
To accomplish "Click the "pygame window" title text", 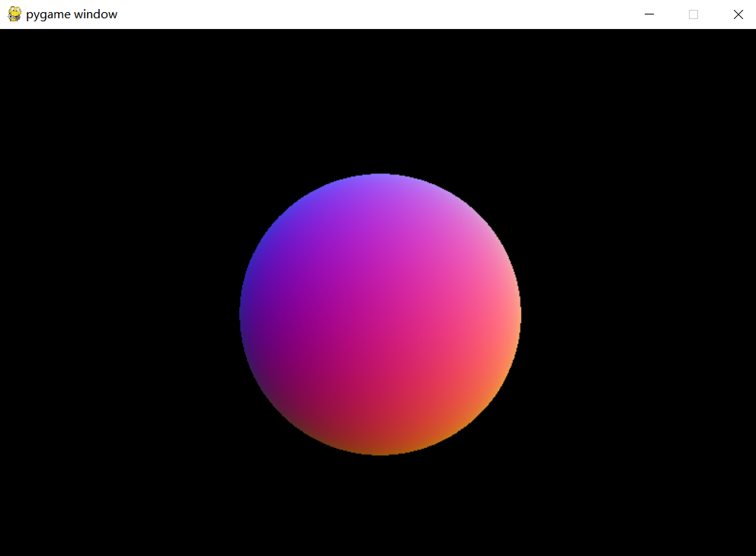I will (72, 14).
